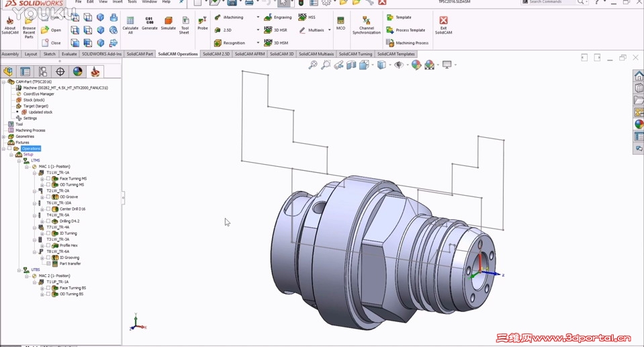Click Zoom to Area in view toolbar

click(x=326, y=65)
